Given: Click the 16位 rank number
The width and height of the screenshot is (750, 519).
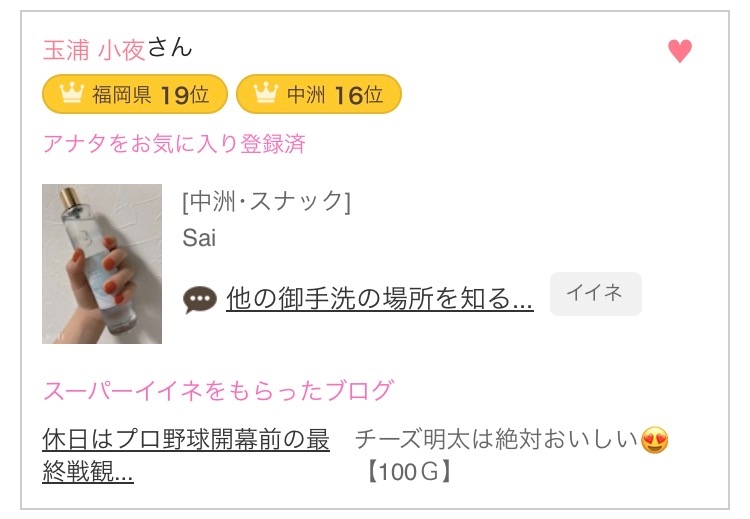Looking at the screenshot, I should click(359, 95).
